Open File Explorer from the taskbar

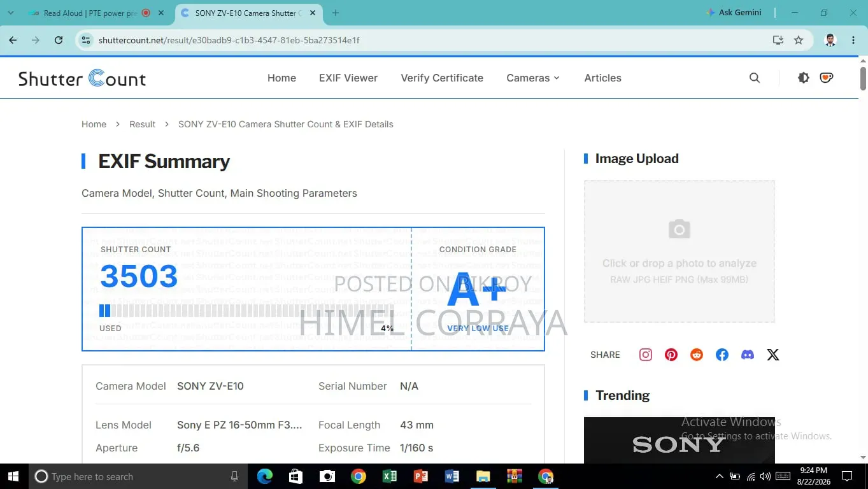(483, 476)
